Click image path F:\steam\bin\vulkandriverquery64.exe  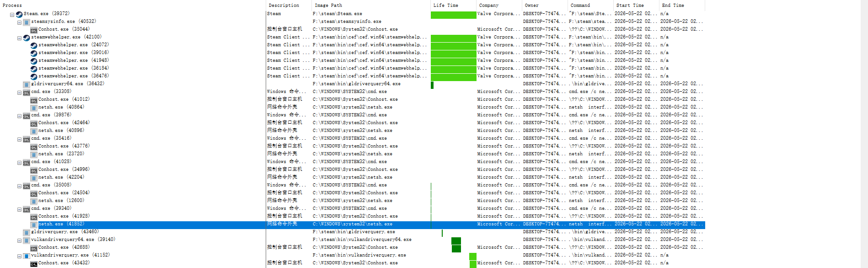point(362,240)
